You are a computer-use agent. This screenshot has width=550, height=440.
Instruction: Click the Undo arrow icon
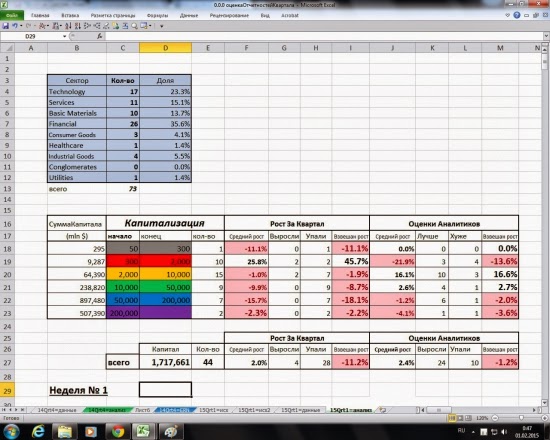[15, 26]
